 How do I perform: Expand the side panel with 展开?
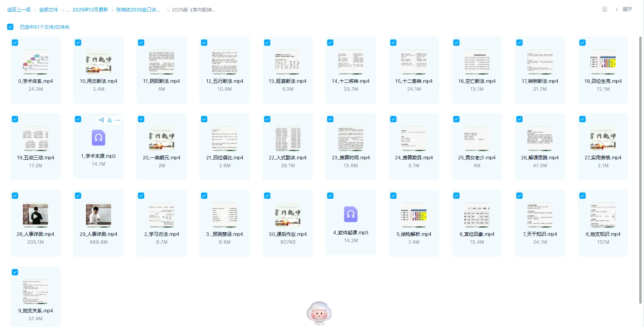coord(624,9)
